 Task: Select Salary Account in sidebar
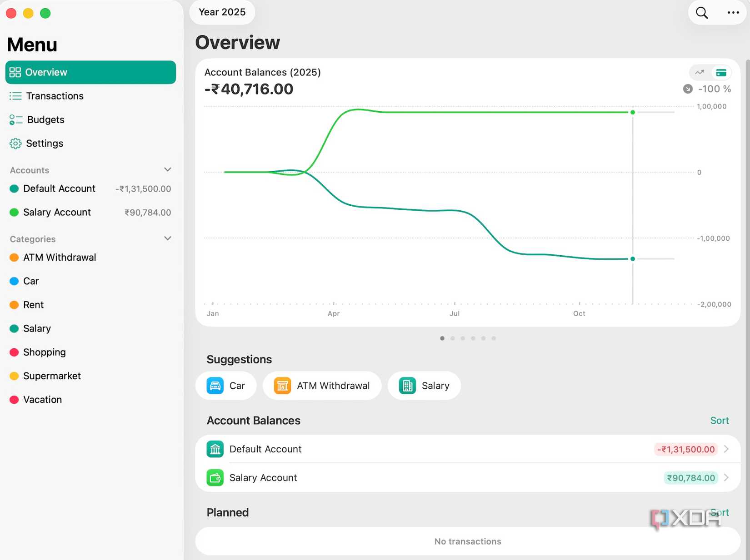click(x=90, y=212)
